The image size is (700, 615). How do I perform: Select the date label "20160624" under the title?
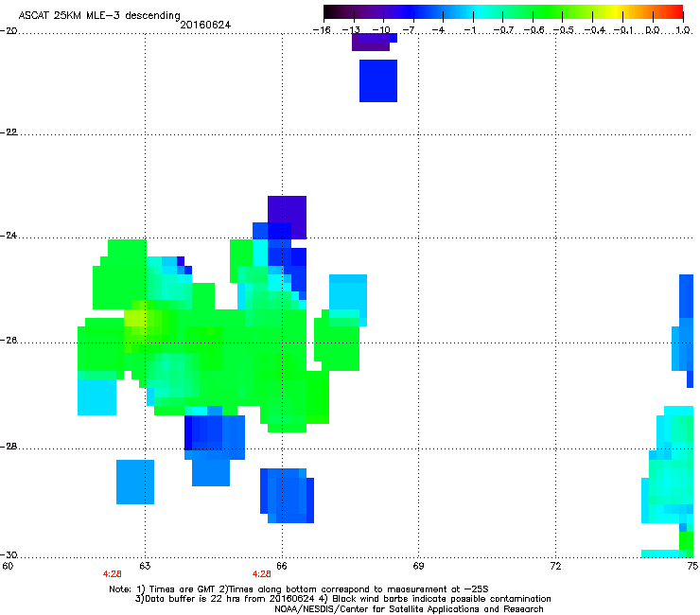205,25
